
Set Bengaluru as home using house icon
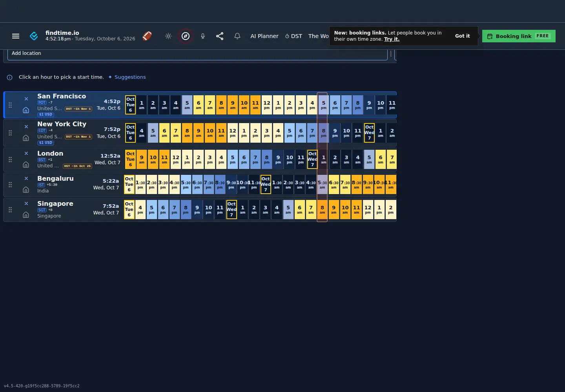[x=26, y=190]
